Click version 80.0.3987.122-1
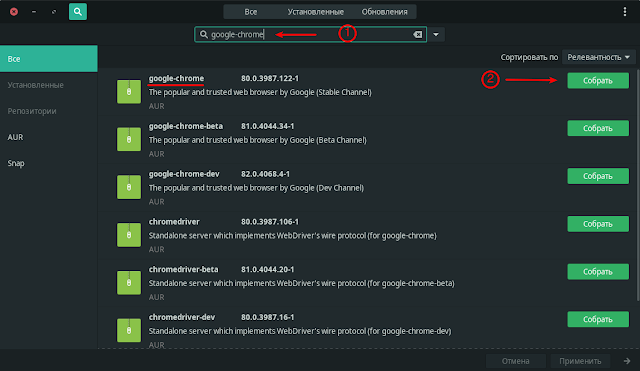Image resolution: width=640 pixels, height=371 pixels. [x=270, y=78]
